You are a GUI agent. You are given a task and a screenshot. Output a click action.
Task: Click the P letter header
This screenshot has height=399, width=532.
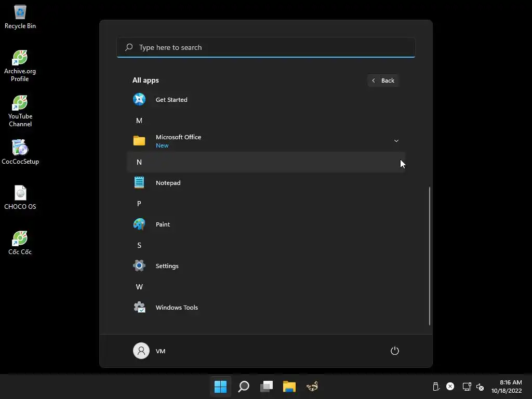(139, 204)
